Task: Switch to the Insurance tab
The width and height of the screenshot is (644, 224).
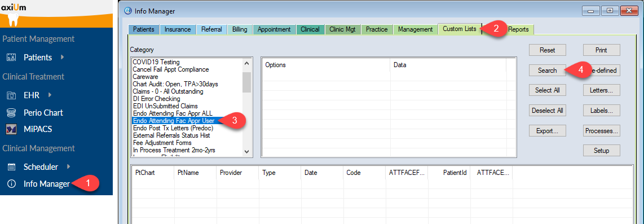Action: coord(178,29)
